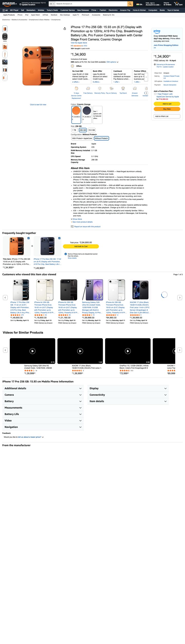The height and width of the screenshot is (644, 185).
Task: Play the Samsung Galaxy S26 Ultra video
Action: click(x=32, y=351)
